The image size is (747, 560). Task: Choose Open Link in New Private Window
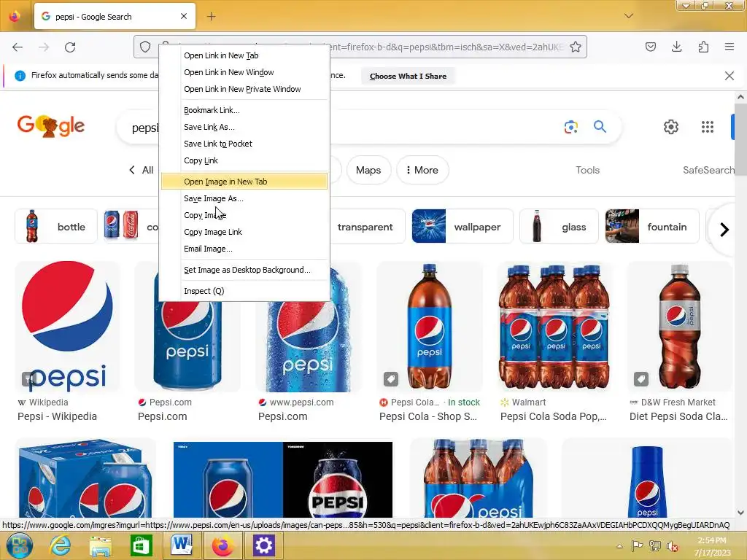[244, 89]
